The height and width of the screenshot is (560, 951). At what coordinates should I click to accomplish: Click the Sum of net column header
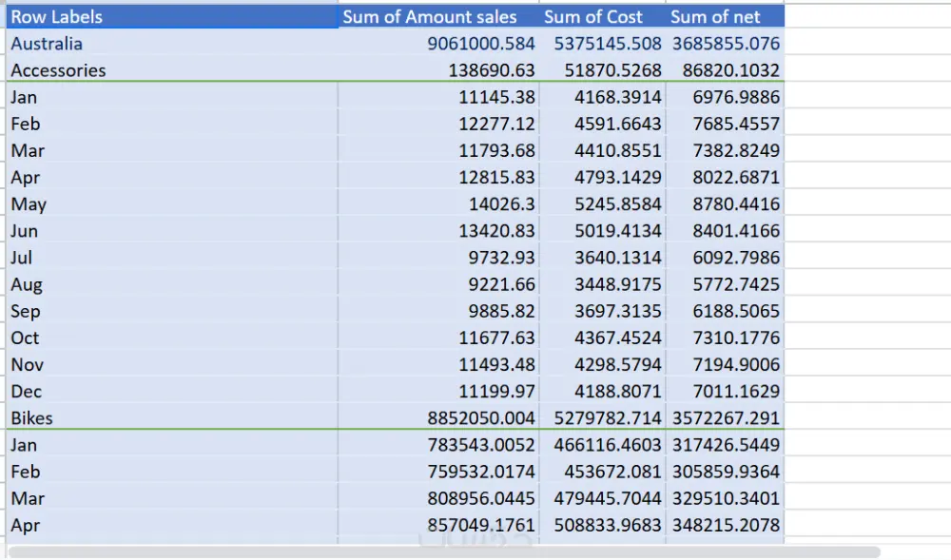[x=715, y=16]
